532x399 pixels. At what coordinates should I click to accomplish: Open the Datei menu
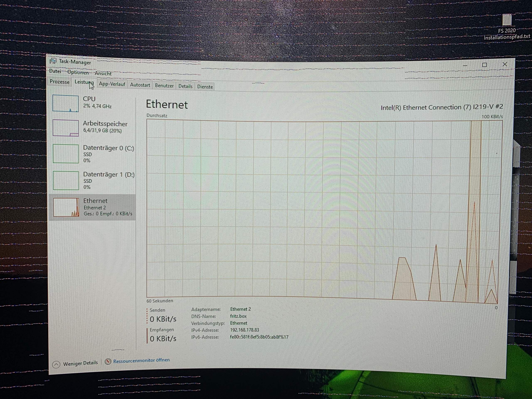pos(55,71)
